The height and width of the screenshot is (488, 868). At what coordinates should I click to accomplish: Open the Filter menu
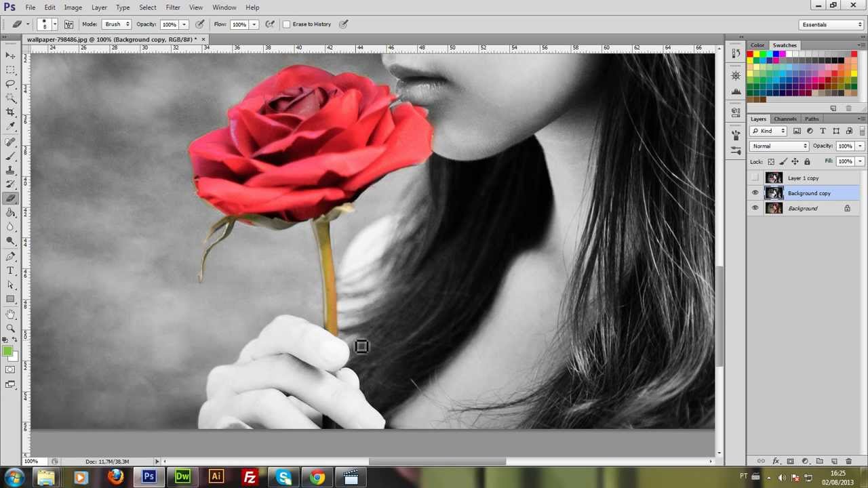coord(173,7)
